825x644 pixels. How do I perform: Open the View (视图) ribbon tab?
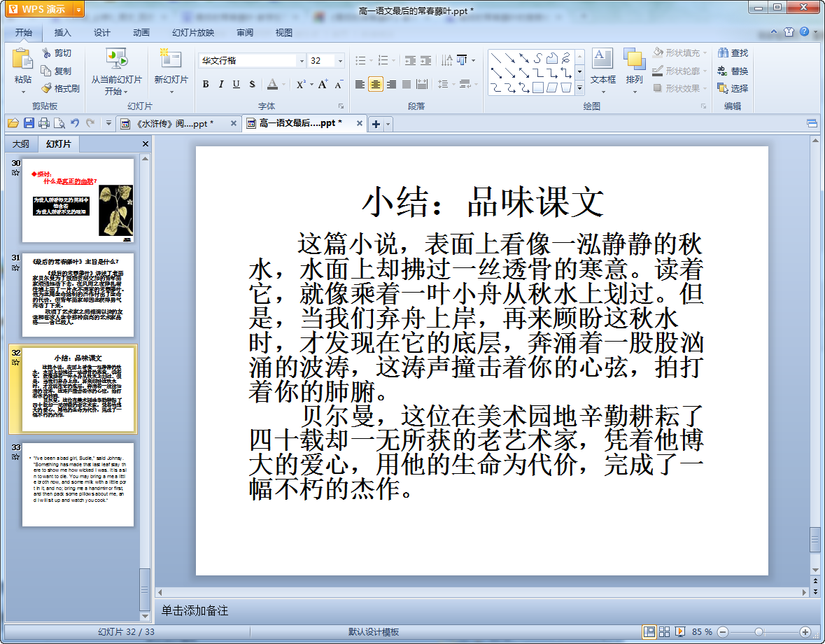[283, 33]
